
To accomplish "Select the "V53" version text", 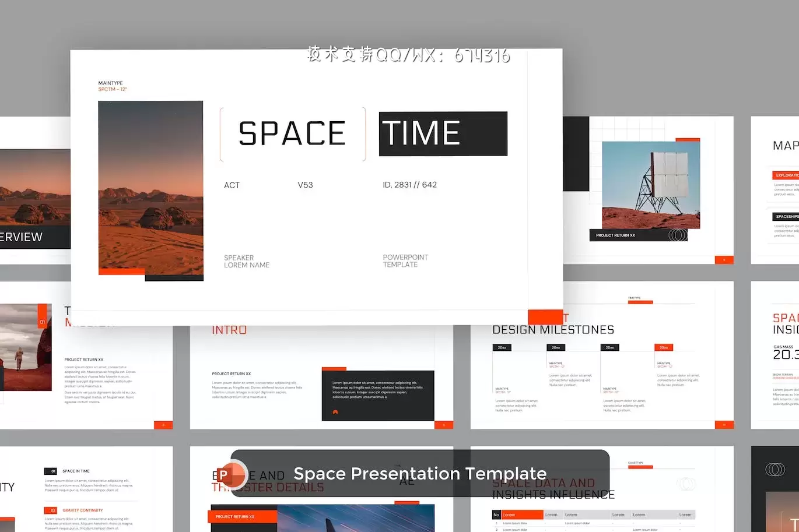I will point(305,185).
